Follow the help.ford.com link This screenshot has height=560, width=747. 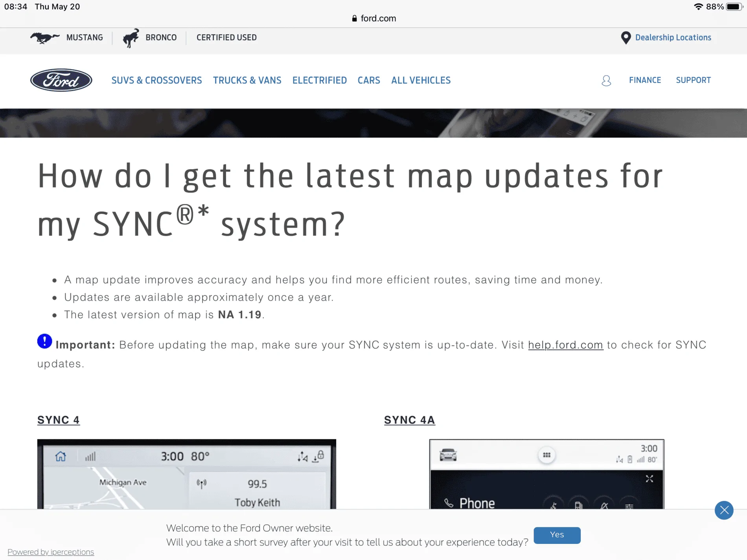565,345
